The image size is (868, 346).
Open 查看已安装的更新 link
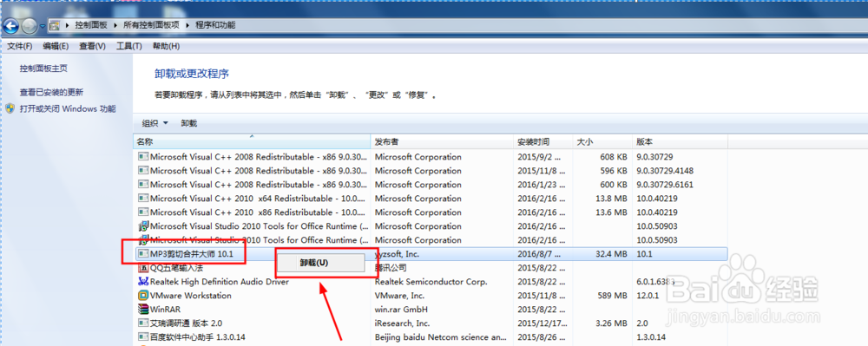point(51,92)
